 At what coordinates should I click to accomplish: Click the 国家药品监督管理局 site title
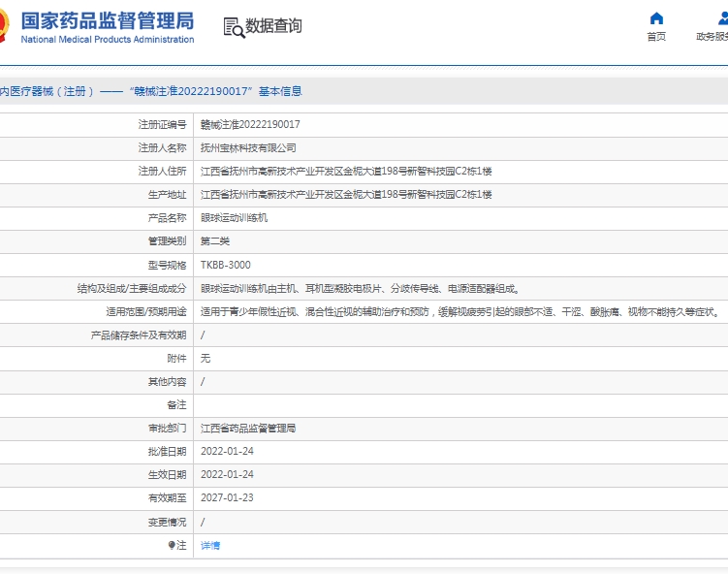[x=108, y=21]
